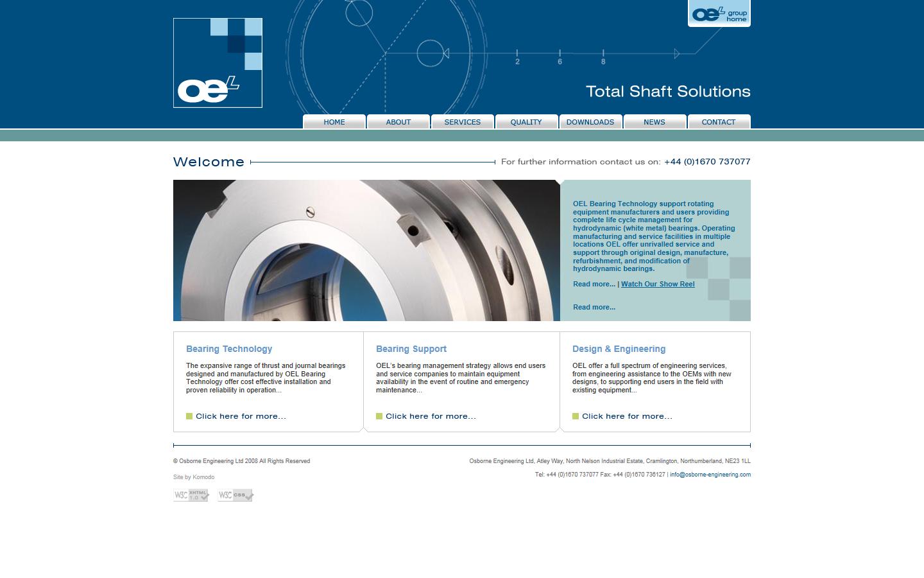
Task: Open the NEWS navigation tab
Action: coord(654,122)
